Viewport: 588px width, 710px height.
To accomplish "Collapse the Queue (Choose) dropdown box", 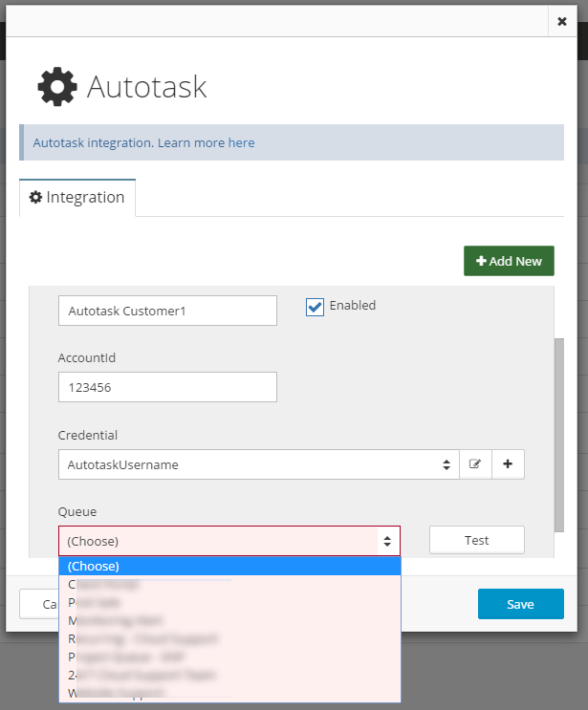I will [229, 541].
